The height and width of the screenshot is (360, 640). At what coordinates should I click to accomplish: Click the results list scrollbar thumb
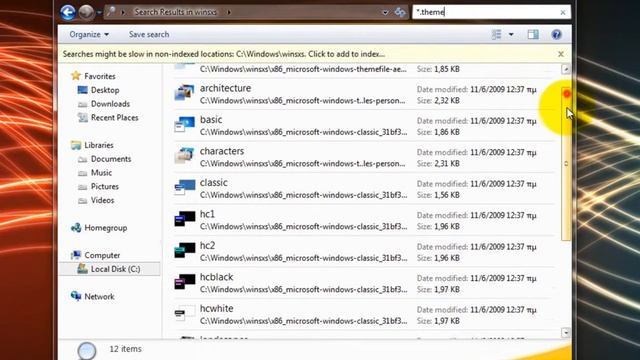pos(566,164)
